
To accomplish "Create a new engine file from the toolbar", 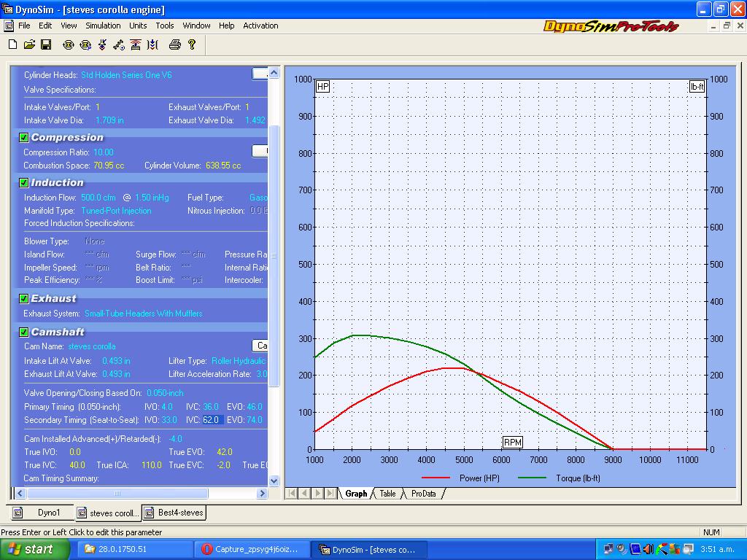I will [13, 44].
